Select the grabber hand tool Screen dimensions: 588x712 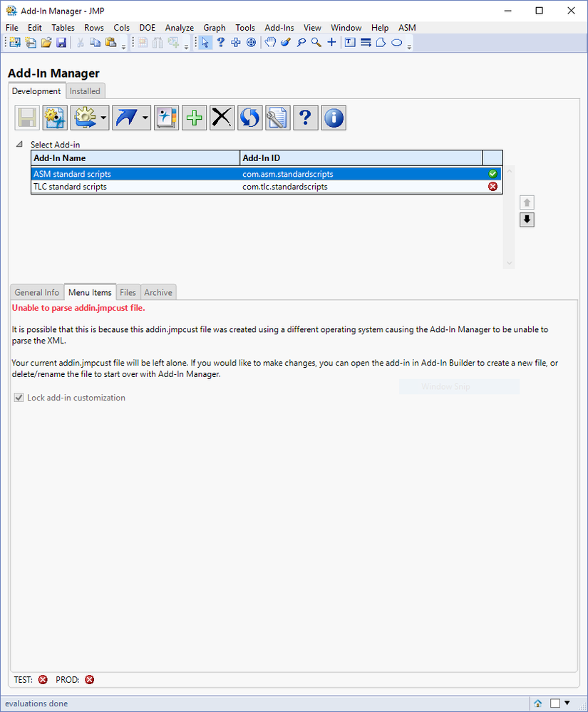(x=271, y=43)
